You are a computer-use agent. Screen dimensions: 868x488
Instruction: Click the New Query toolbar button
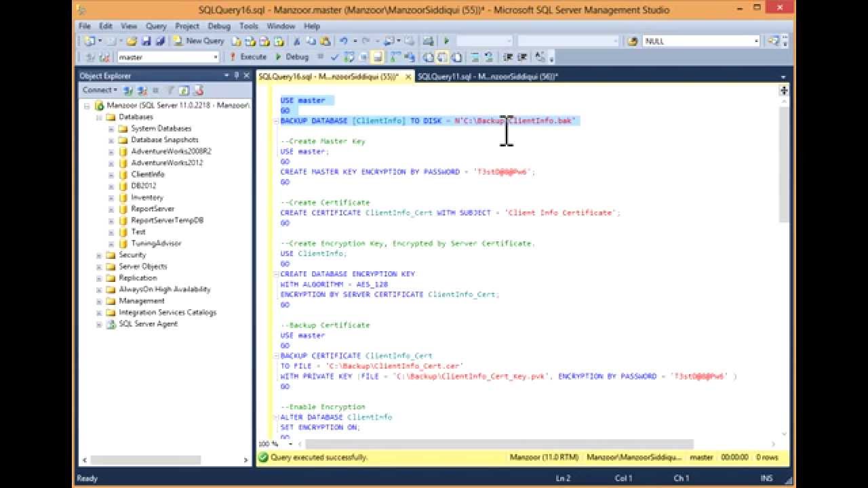tap(198, 41)
